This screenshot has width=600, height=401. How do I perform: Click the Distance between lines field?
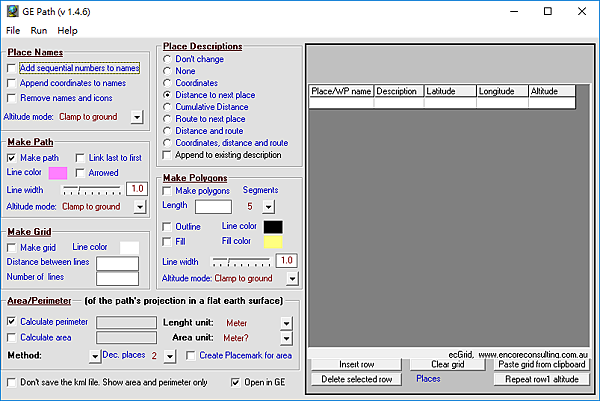(117, 264)
